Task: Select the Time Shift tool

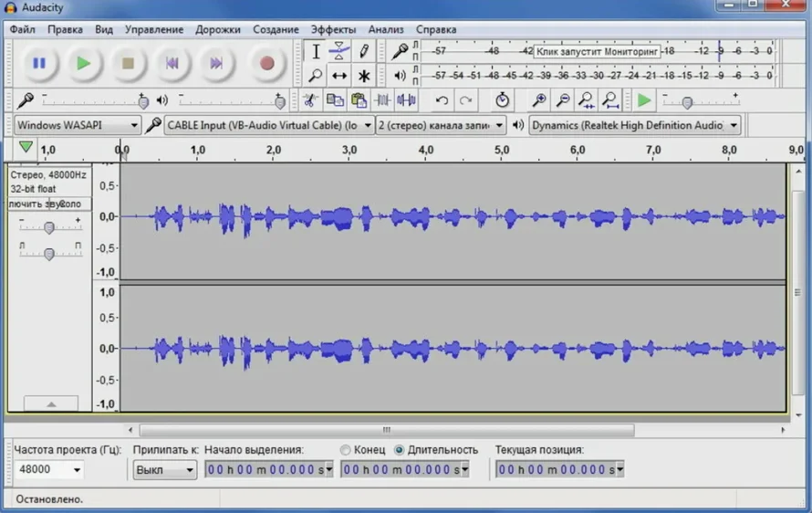Action: click(x=339, y=76)
